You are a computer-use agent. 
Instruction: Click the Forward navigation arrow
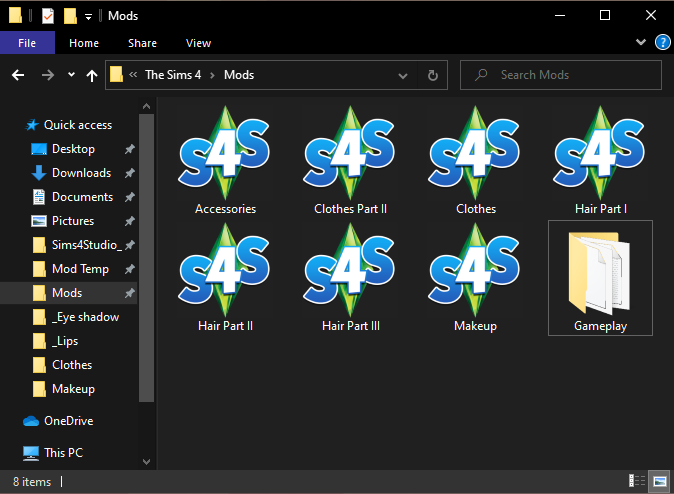coord(48,75)
